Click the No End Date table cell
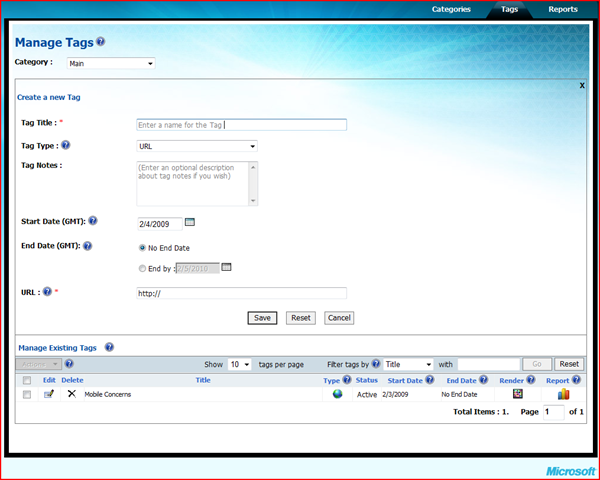600x480 pixels. tap(459, 394)
